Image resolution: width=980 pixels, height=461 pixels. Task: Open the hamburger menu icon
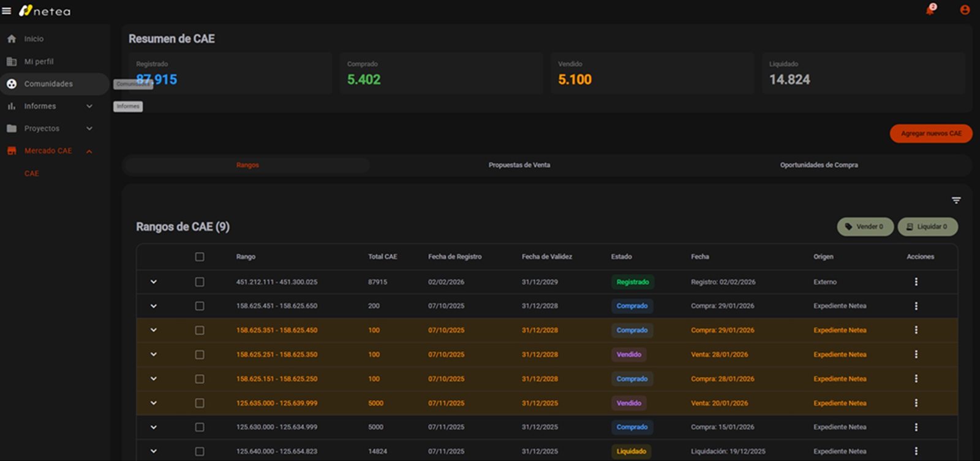7,11
